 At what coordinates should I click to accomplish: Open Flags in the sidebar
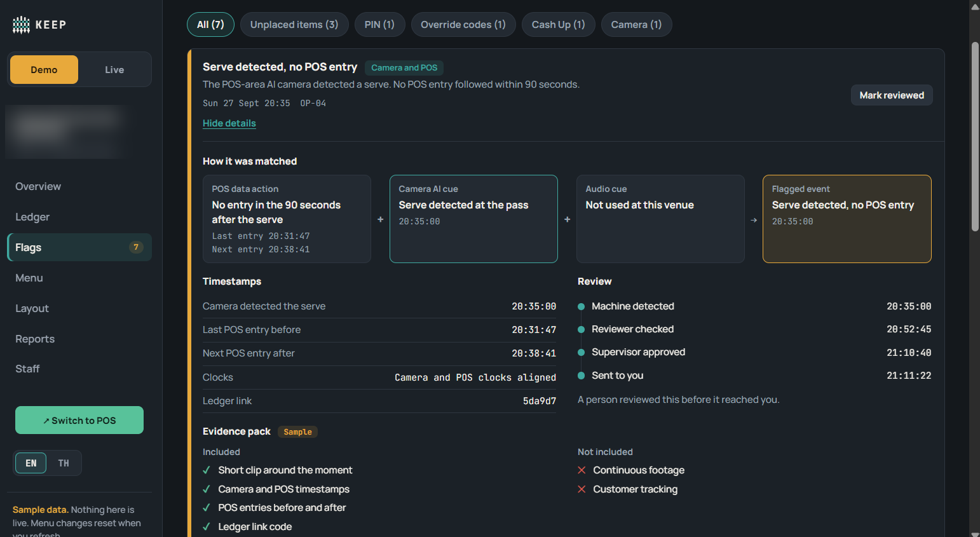pos(79,247)
